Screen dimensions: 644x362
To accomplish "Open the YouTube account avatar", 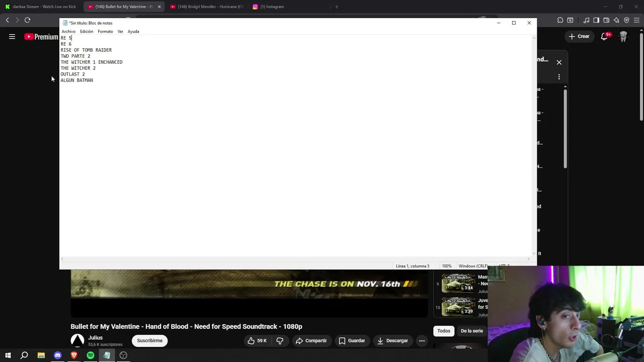I will (624, 36).
